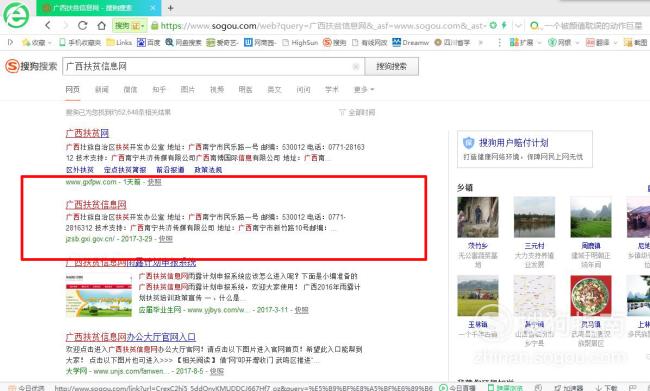Open the 政策法规 sub-link
This screenshot has height=391, width=650.
click(208, 170)
